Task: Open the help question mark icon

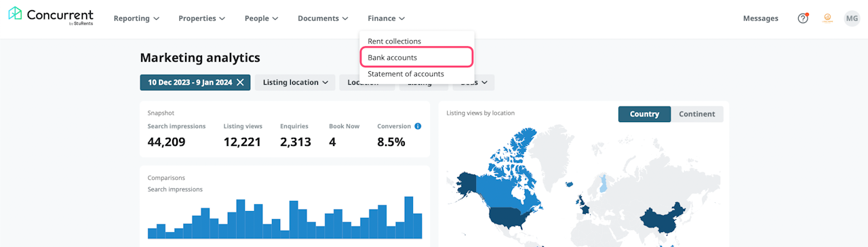Action: click(803, 18)
